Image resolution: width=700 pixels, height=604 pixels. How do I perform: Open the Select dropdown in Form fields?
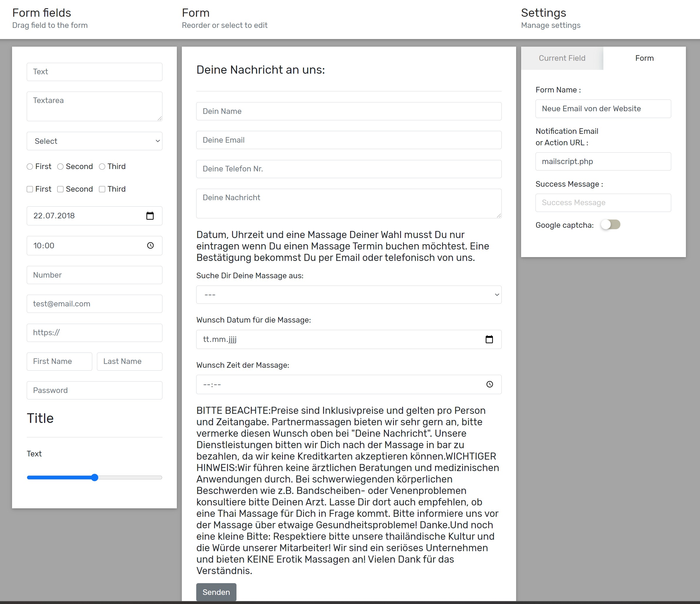click(95, 141)
